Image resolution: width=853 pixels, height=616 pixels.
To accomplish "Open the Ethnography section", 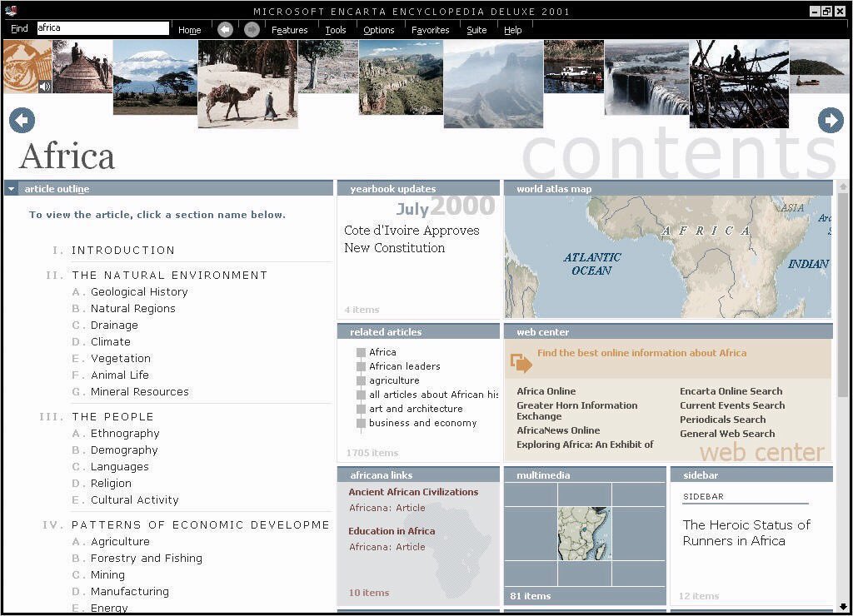I will (125, 434).
